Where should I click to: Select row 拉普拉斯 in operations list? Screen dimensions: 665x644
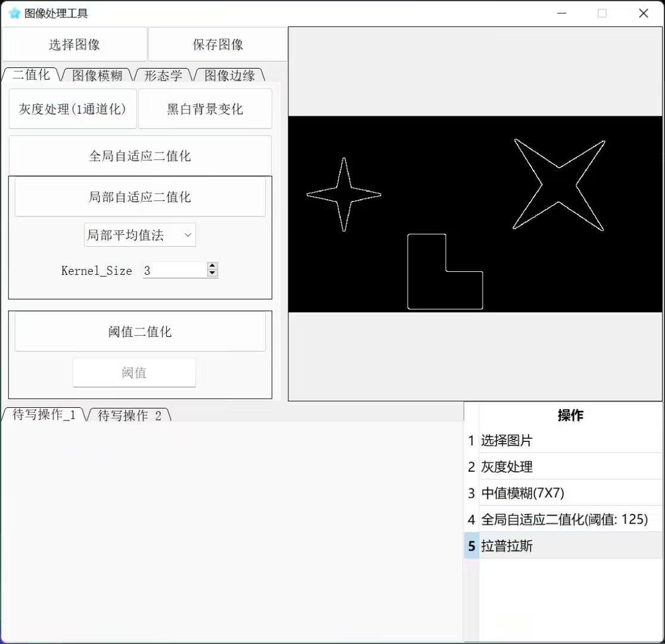click(570, 546)
